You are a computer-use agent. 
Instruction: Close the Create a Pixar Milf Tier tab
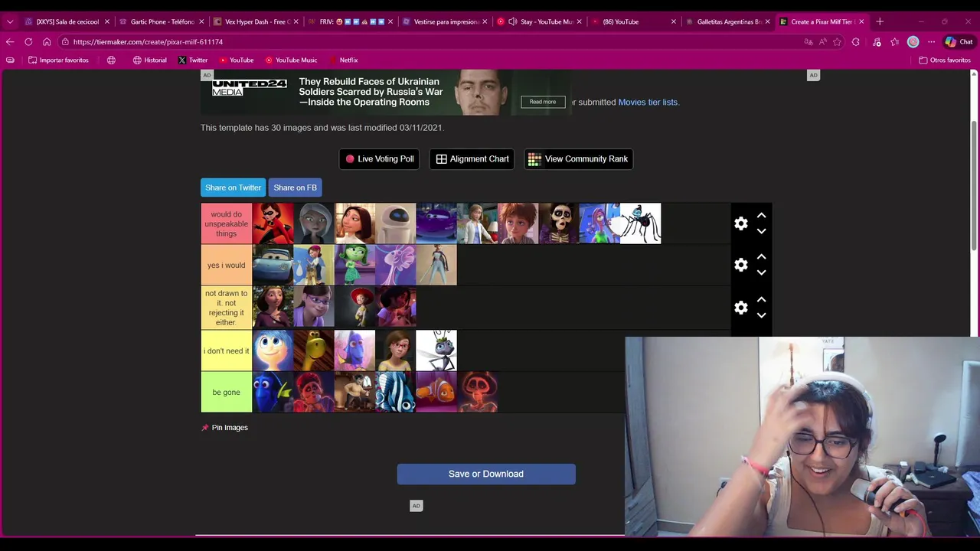(x=861, y=21)
